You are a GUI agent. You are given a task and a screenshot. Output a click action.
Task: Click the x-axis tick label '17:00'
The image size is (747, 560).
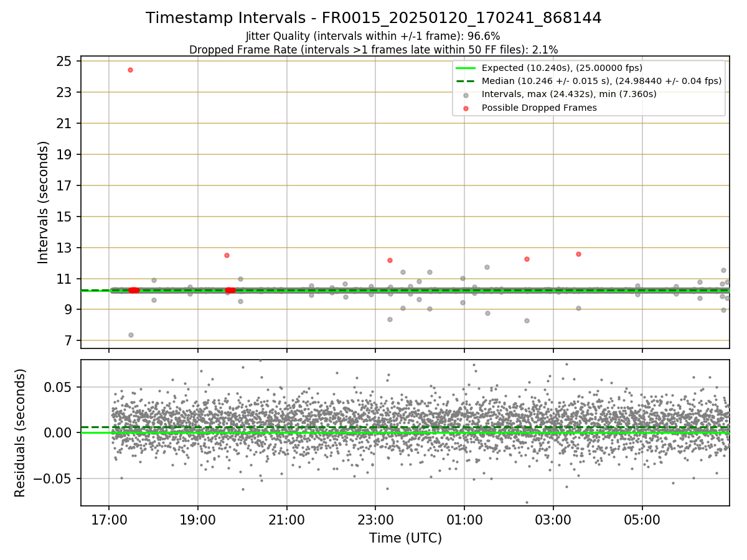pyautogui.click(x=110, y=519)
